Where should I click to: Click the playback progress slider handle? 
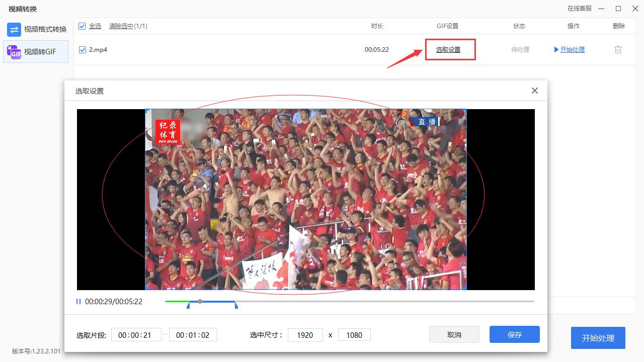(200, 301)
